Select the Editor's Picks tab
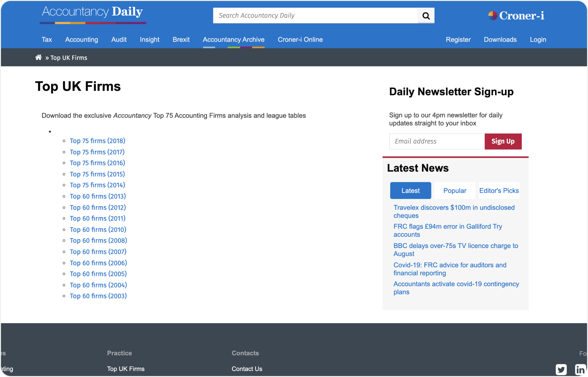 click(499, 190)
